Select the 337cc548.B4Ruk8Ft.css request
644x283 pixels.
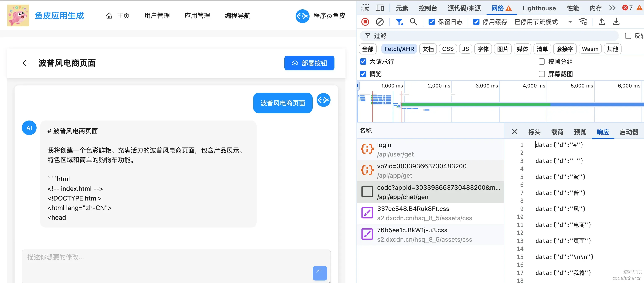tap(430, 213)
